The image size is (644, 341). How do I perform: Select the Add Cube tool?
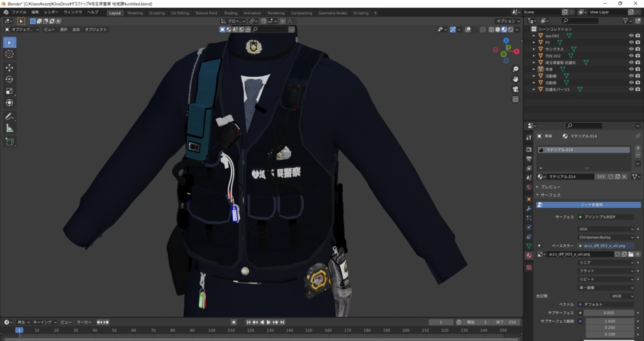click(9, 142)
